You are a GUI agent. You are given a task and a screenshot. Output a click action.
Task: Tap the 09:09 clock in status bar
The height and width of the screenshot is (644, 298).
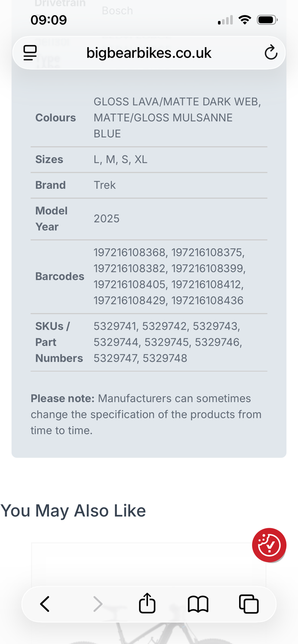tap(49, 20)
